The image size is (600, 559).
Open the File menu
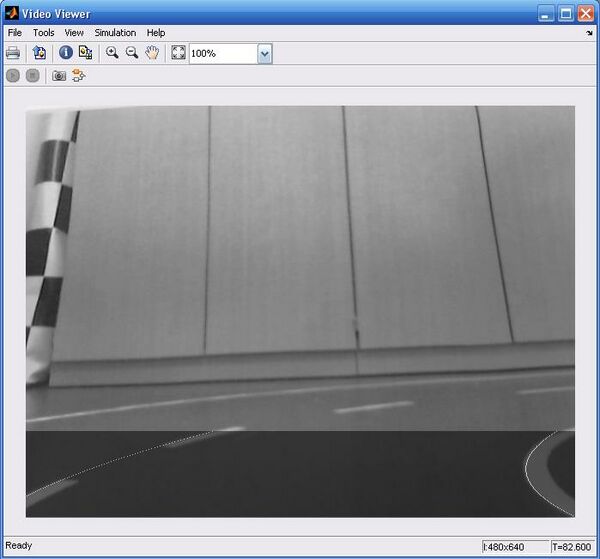click(x=14, y=32)
